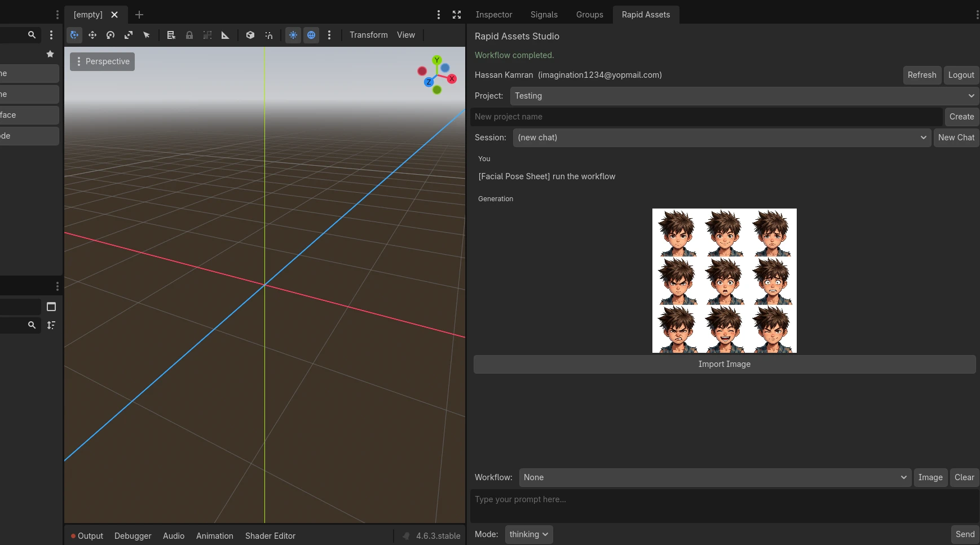Send the prompt with Send button
Viewport: 980px width, 545px height.
coord(965,534)
